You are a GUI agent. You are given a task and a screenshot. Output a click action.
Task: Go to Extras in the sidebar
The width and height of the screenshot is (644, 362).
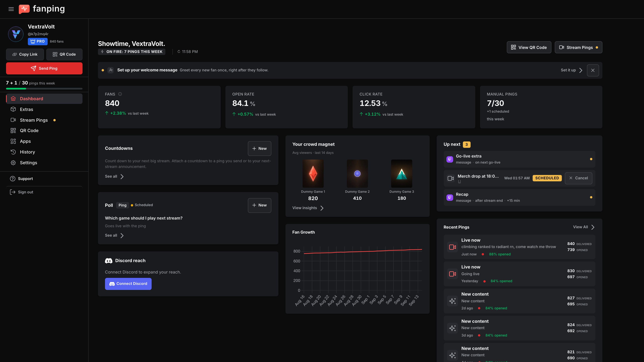point(44,109)
